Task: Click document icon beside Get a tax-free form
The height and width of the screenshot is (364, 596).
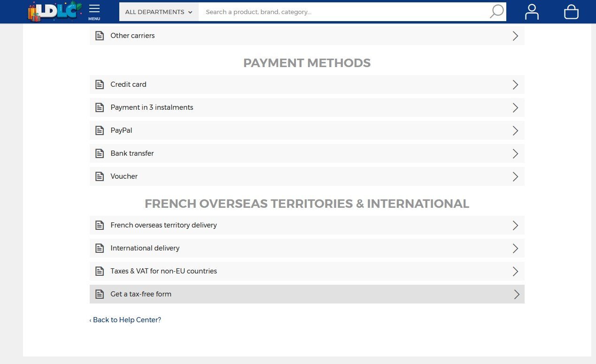Action: pos(100,294)
